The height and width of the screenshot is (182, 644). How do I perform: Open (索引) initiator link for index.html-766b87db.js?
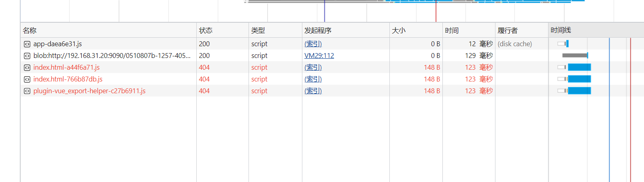click(x=313, y=79)
